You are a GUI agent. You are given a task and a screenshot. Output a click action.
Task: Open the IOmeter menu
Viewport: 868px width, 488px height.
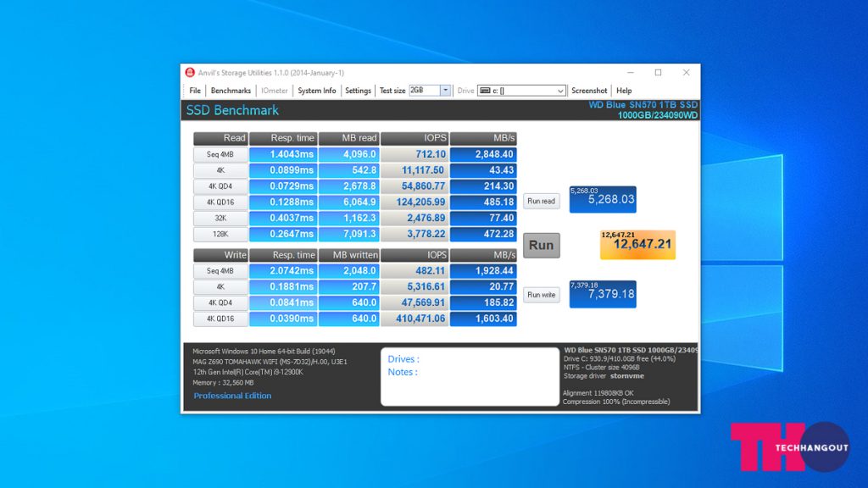point(275,91)
